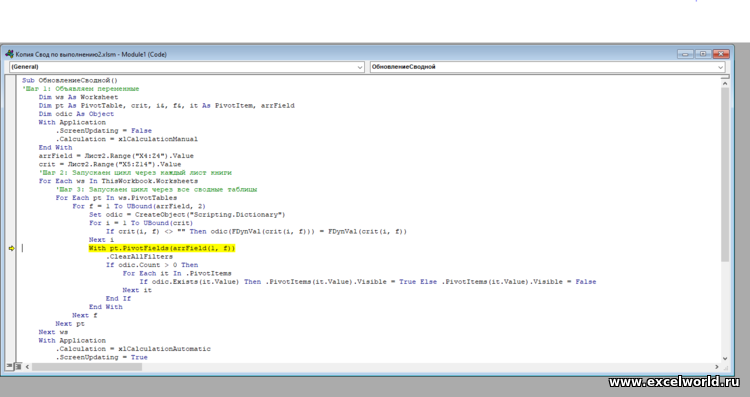Click the comment "'Шаг 1: Объявляем переменные"
Viewport: 750px width, 397px height.
[x=80, y=88]
